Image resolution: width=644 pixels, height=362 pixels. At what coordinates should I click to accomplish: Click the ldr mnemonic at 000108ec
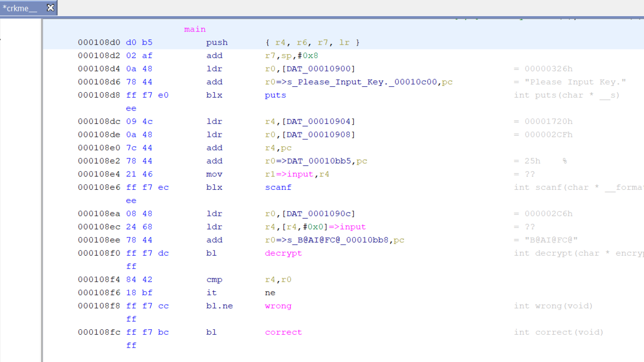214,227
